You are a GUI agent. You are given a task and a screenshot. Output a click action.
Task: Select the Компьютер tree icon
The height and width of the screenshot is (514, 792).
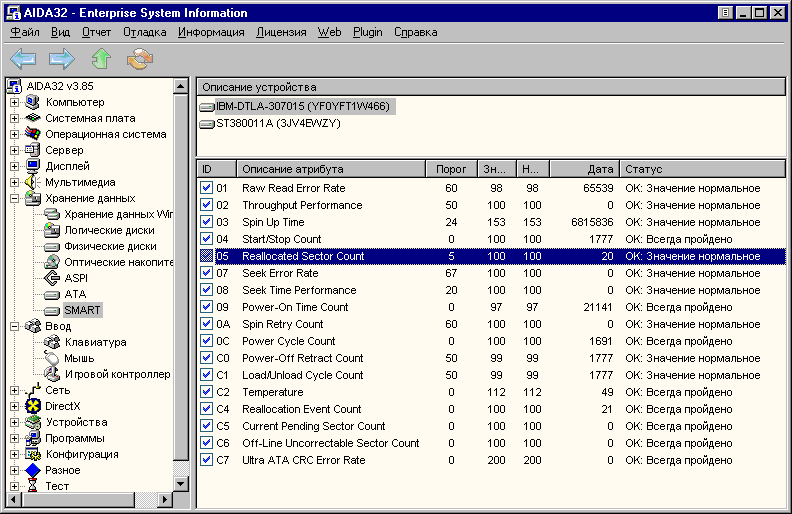pos(32,102)
